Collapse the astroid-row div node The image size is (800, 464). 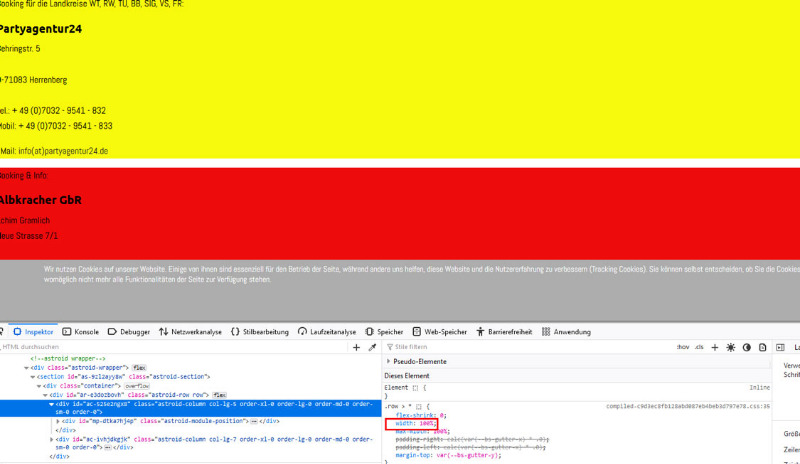pyautogui.click(x=45, y=395)
